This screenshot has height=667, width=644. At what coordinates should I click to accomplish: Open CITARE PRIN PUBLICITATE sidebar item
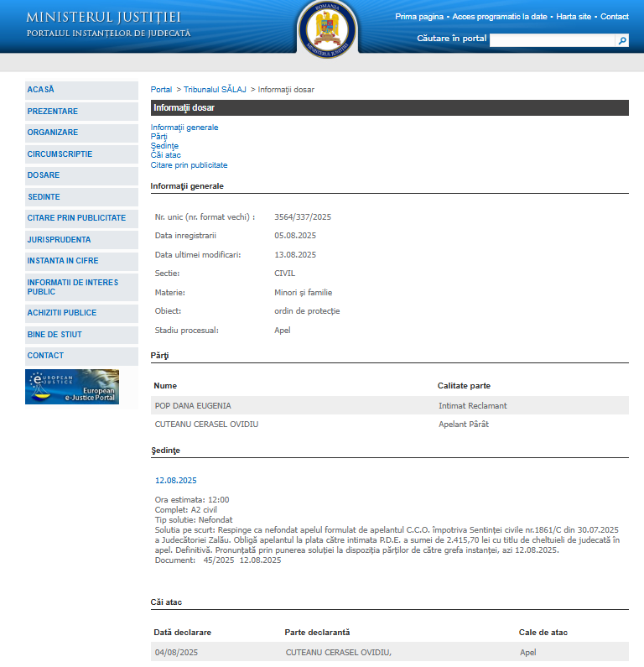pyautogui.click(x=81, y=218)
